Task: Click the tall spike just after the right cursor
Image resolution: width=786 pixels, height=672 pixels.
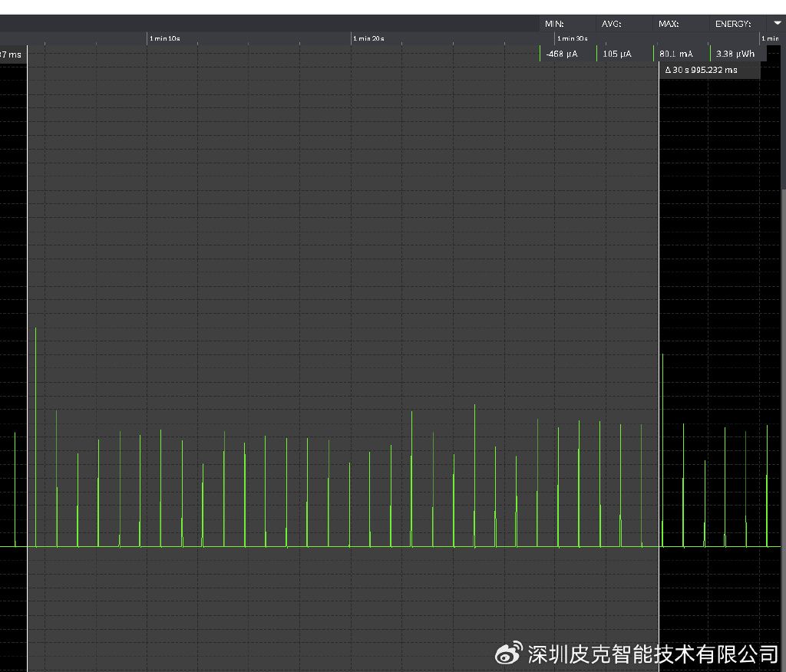Action: [x=662, y=450]
